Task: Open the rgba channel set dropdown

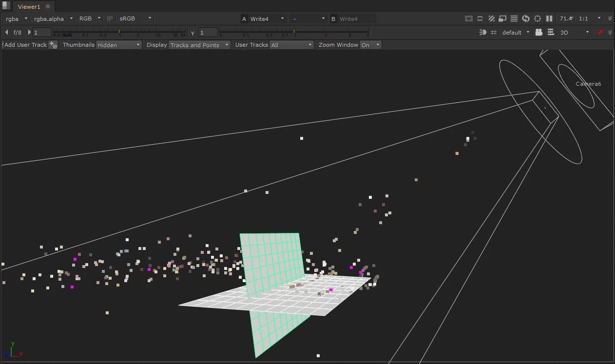Action: tap(16, 19)
